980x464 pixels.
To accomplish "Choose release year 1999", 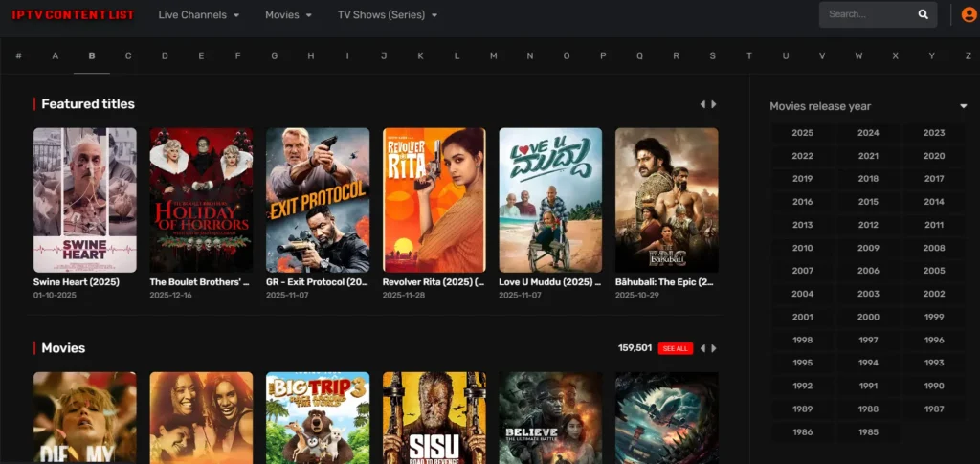I will [933, 317].
